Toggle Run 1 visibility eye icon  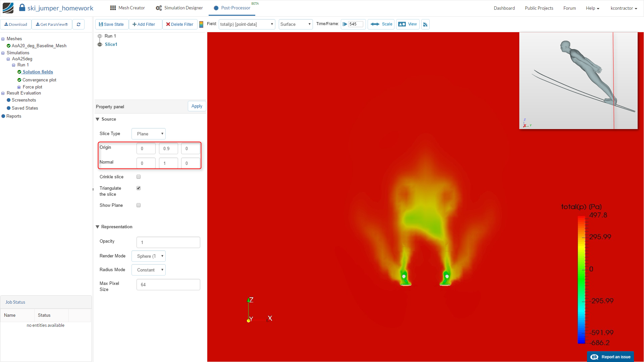click(100, 36)
